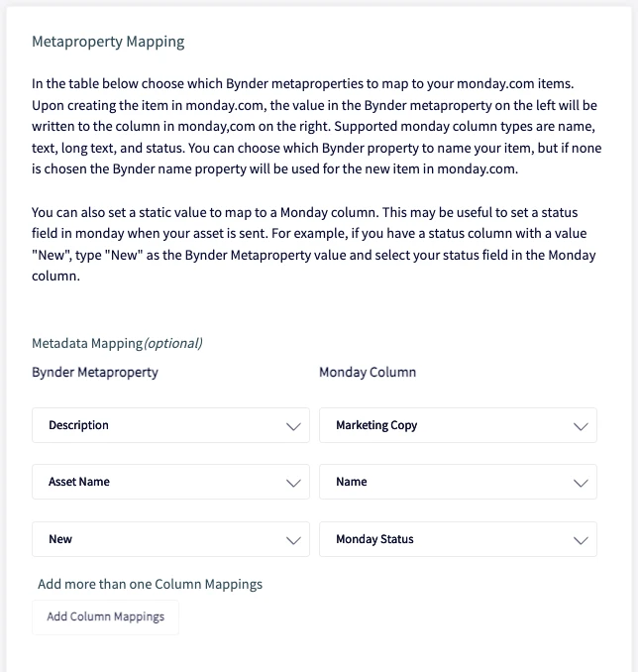The height and width of the screenshot is (672, 638).
Task: Click the Add more than one Column Mappings text
Action: tap(150, 584)
